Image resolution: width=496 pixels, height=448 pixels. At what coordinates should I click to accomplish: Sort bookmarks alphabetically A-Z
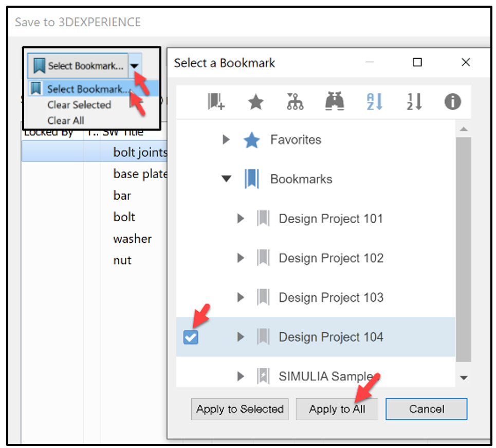pyautogui.click(x=374, y=101)
